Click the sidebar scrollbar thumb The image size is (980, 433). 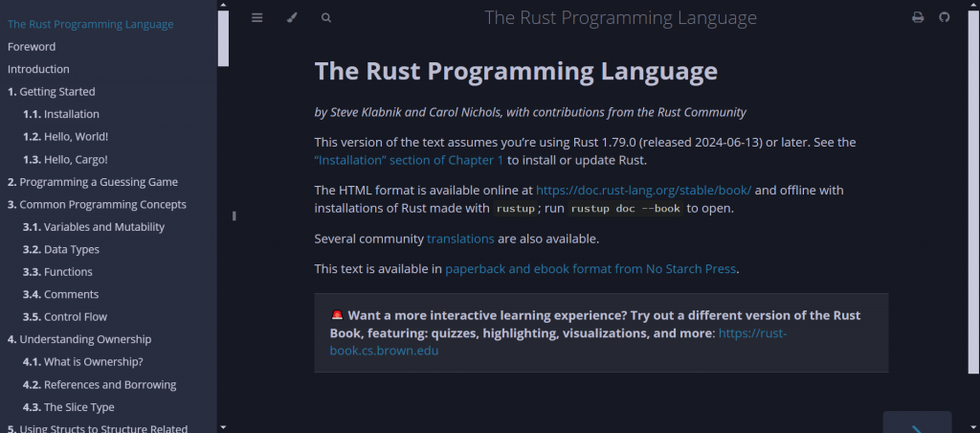[x=224, y=38]
